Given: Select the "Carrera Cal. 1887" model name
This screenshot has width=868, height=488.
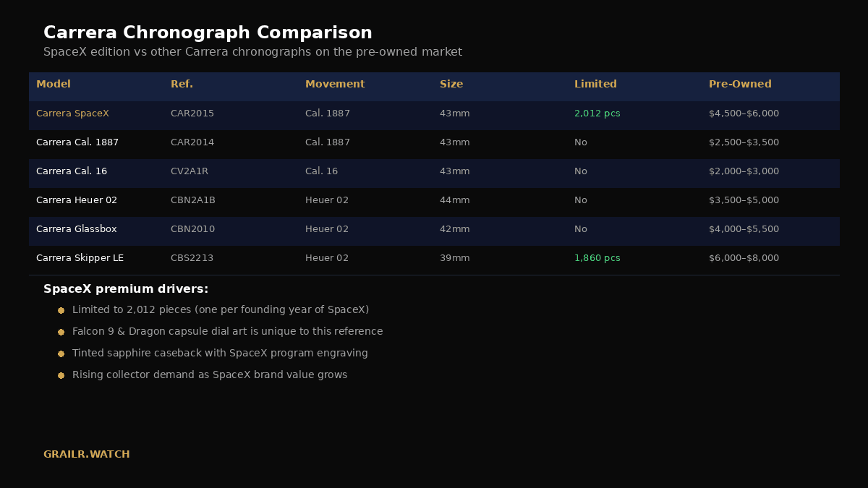Looking at the screenshot, I should [x=77, y=142].
